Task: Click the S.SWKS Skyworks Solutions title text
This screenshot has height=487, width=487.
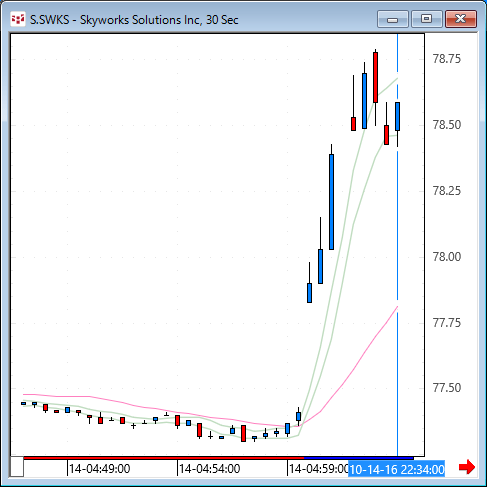Action: (134, 20)
